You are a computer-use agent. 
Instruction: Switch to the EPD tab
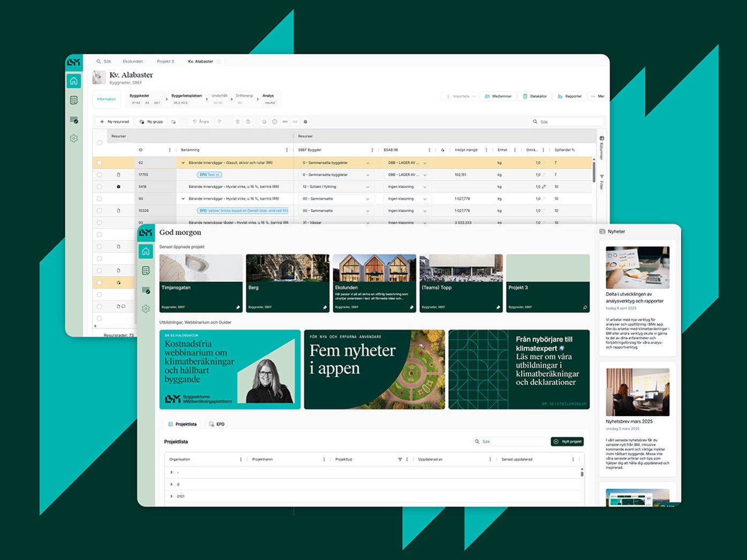[217, 424]
